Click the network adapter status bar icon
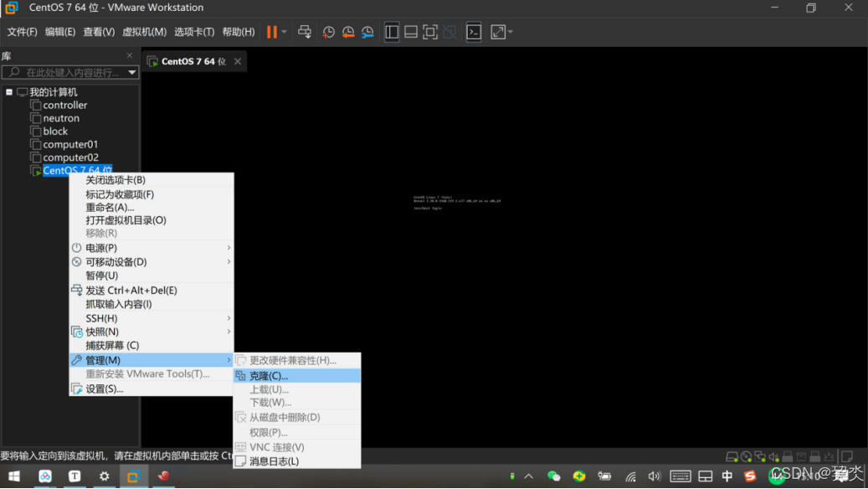Viewport: 868px width, 489px height. (760, 457)
